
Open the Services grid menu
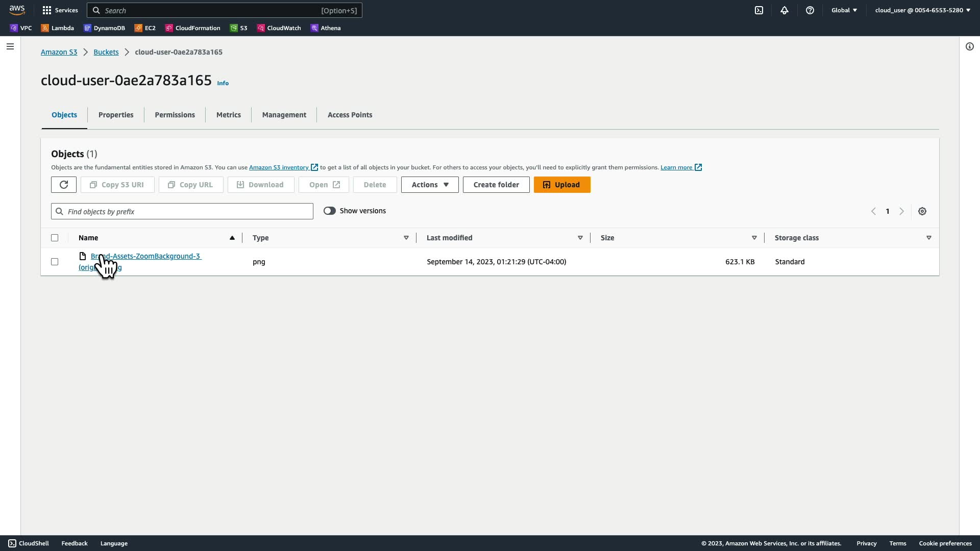tap(60, 10)
